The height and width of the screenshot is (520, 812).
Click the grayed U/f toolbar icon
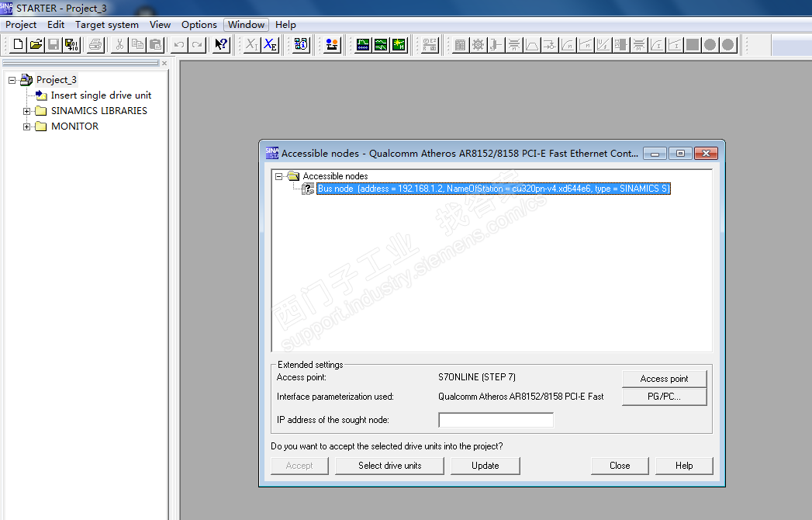click(x=603, y=45)
